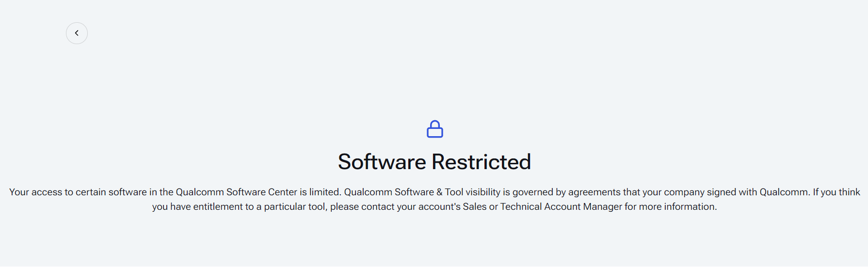Click the word "Software" in the large heading
This screenshot has height=267, width=868.
tap(382, 162)
